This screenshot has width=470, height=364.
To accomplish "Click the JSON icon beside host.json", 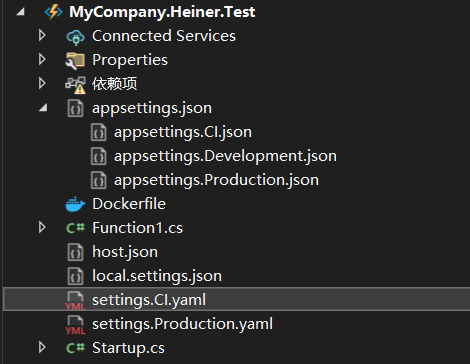I will (75, 252).
